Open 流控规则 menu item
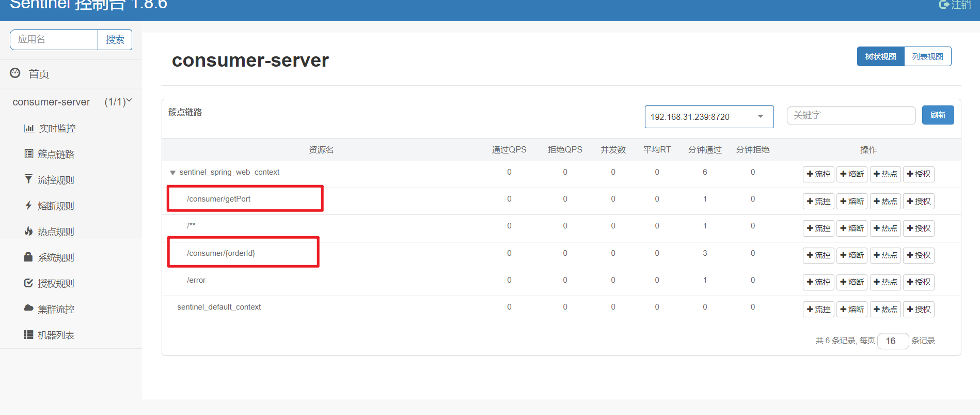Screen dimensions: 980x415 [x=56, y=180]
